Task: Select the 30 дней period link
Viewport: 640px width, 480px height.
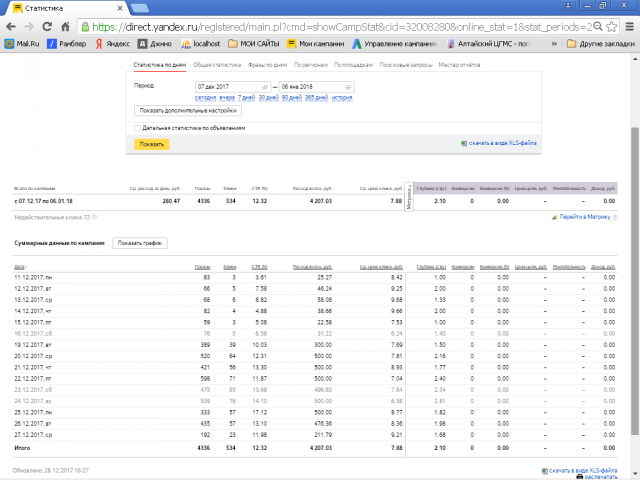Action: [x=268, y=98]
